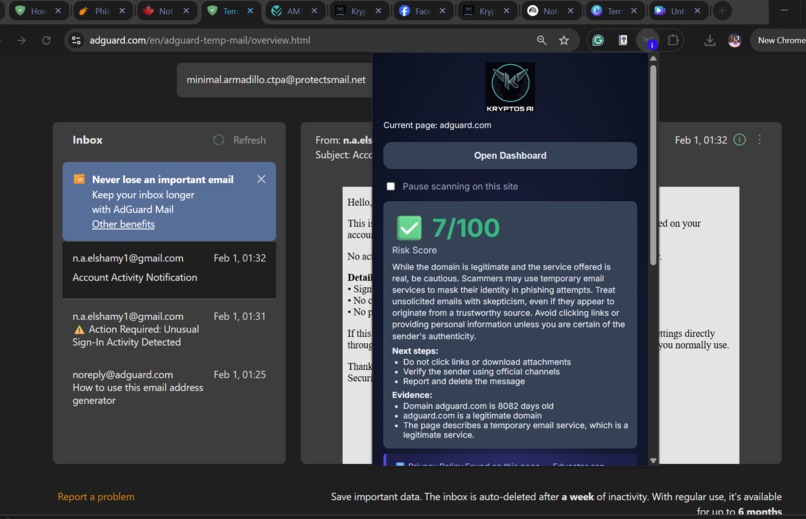Screen dimensions: 806x519
Task: Click the site information icon in address bar
Action: coord(76,40)
